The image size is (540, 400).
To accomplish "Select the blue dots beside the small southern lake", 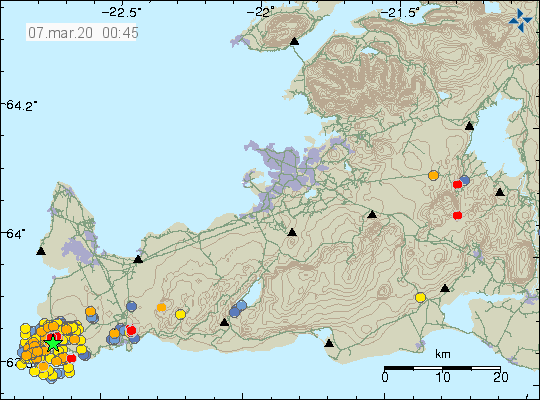I will tap(238, 309).
